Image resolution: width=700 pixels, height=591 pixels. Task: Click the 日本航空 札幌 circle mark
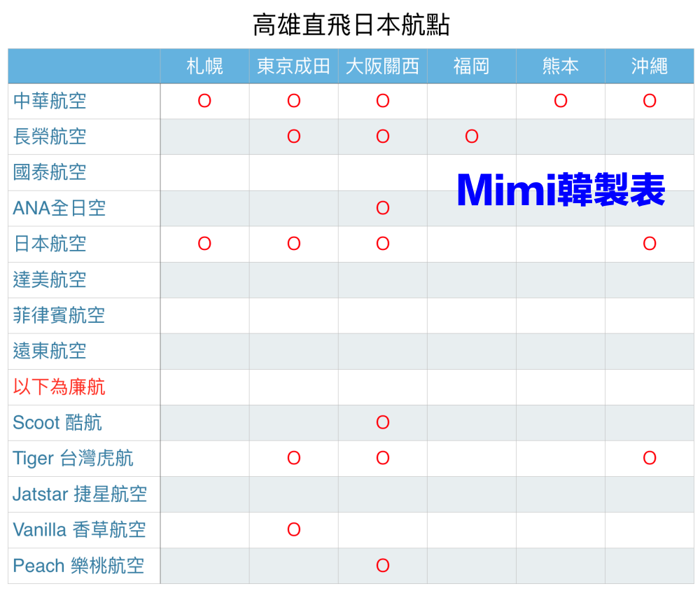click(204, 244)
